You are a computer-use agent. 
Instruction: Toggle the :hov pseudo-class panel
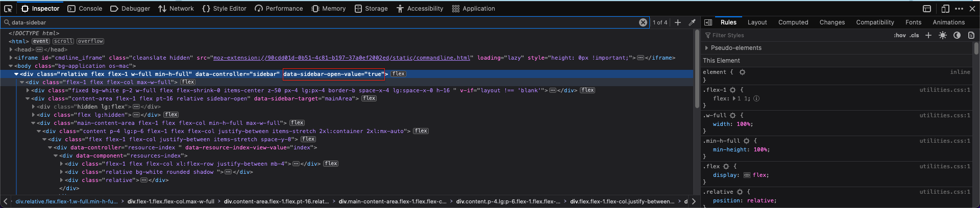(x=899, y=35)
